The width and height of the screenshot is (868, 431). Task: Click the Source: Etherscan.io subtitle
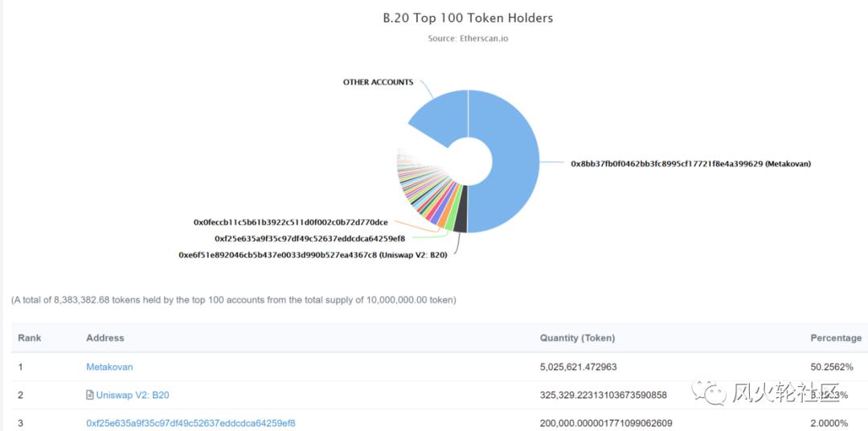(469, 39)
